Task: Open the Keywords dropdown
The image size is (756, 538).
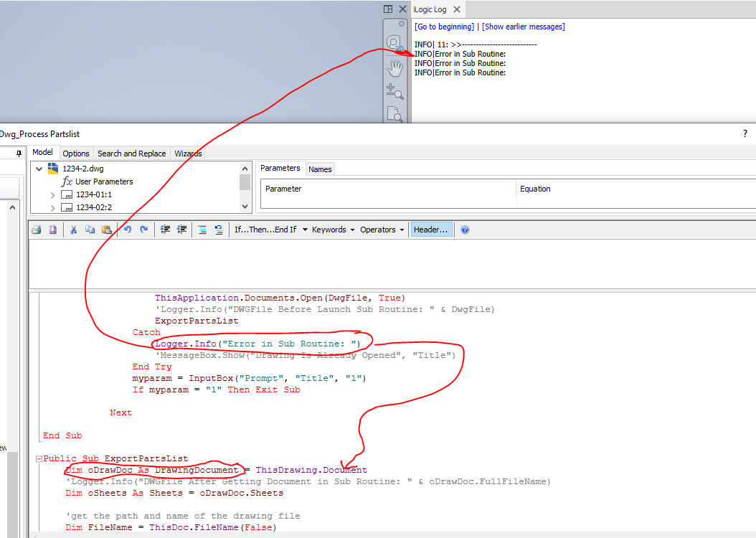Action: [332, 230]
